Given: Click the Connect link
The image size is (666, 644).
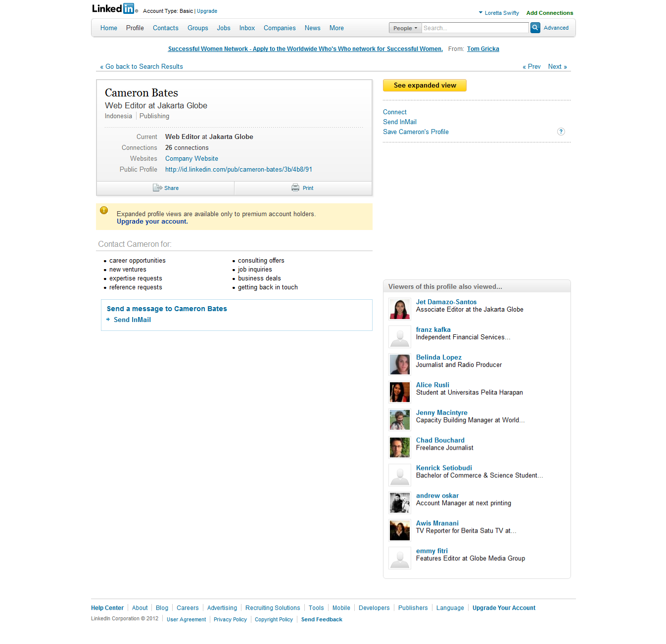Looking at the screenshot, I should pos(395,112).
